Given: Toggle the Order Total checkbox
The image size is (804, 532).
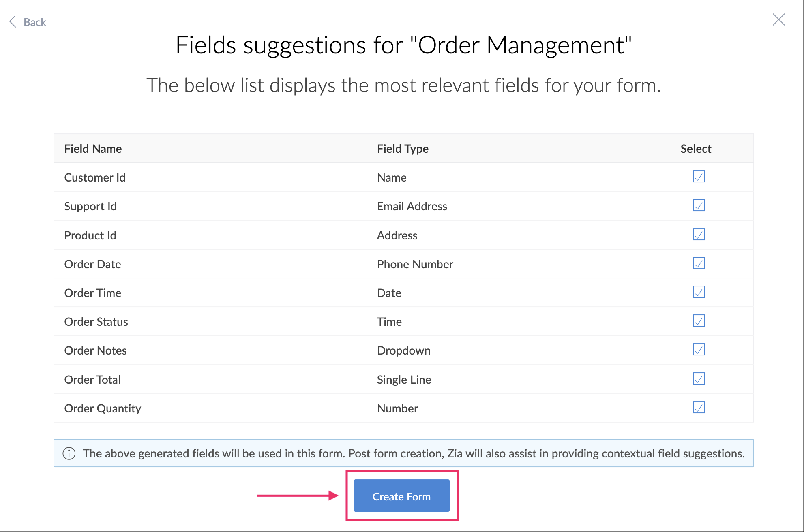Looking at the screenshot, I should pyautogui.click(x=699, y=379).
